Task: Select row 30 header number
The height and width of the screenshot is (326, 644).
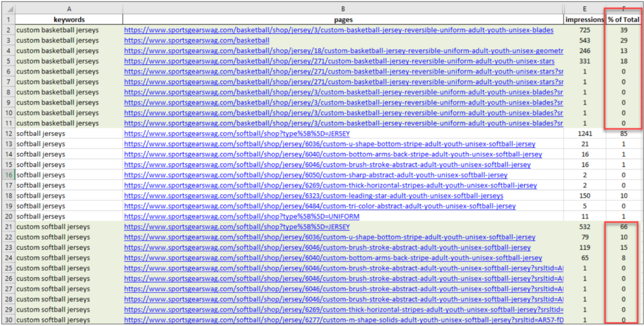Action: click(x=8, y=320)
